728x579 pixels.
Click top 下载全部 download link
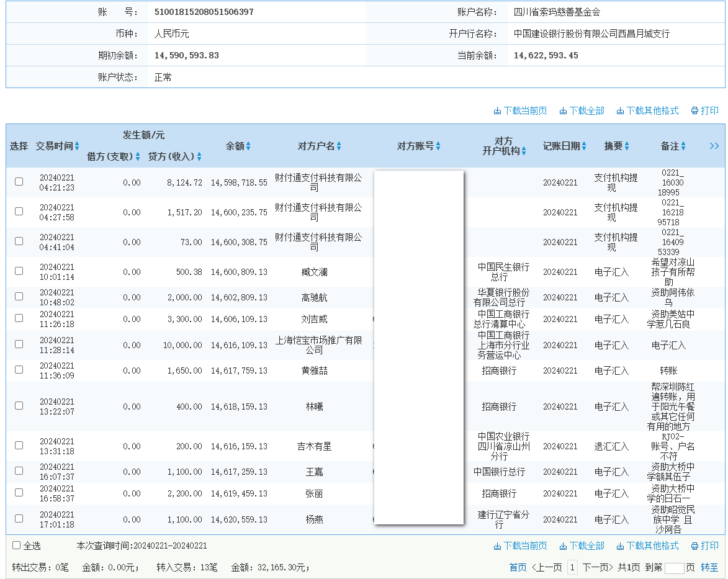point(582,111)
